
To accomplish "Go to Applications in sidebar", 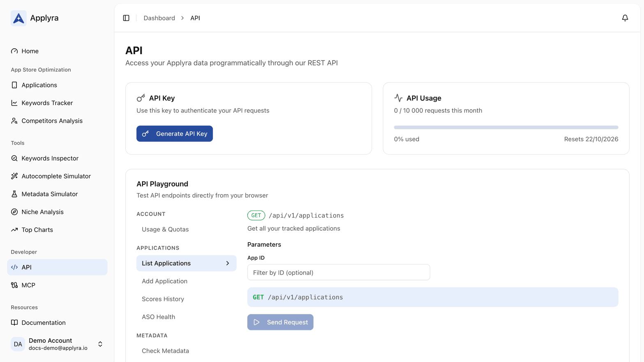I will [x=57, y=85].
